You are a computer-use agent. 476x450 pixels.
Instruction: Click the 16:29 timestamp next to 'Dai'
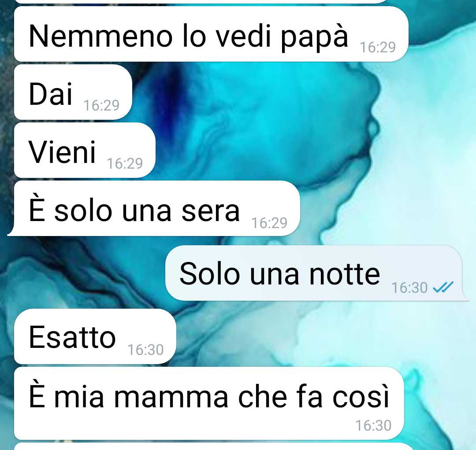101,105
